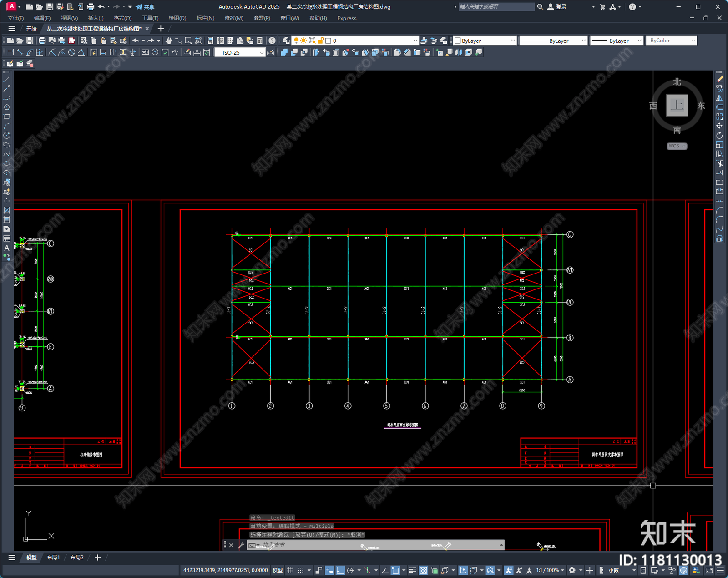Click the ByColor plot style box
The image size is (728, 578).
(672, 41)
